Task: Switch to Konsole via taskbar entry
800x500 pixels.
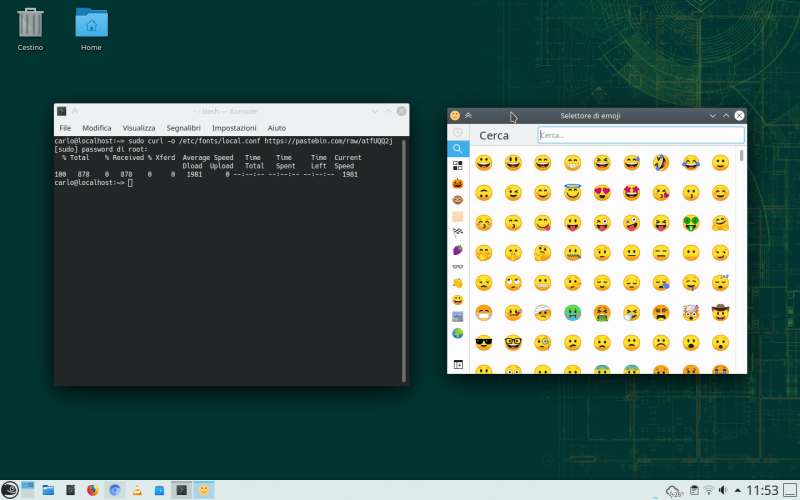Action: [x=182, y=490]
